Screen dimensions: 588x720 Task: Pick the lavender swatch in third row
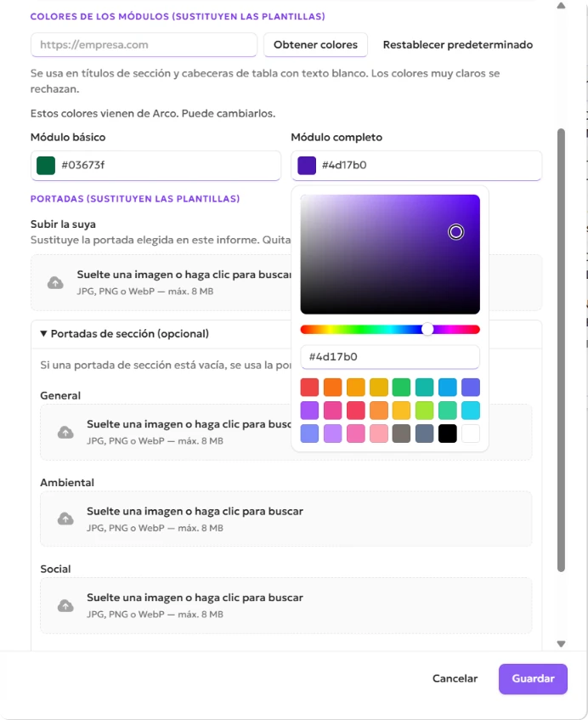(333, 434)
